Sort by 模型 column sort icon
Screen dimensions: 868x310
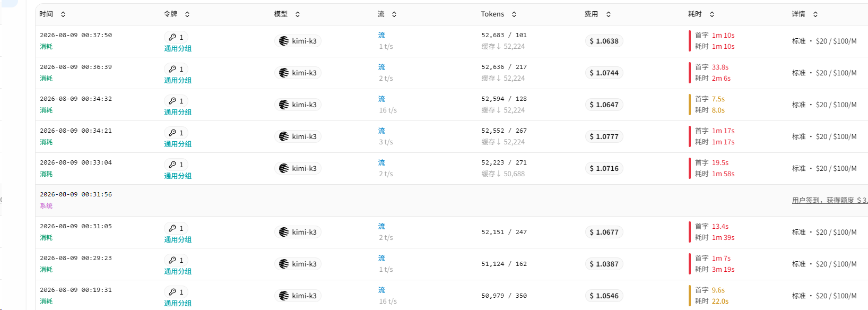point(298,14)
